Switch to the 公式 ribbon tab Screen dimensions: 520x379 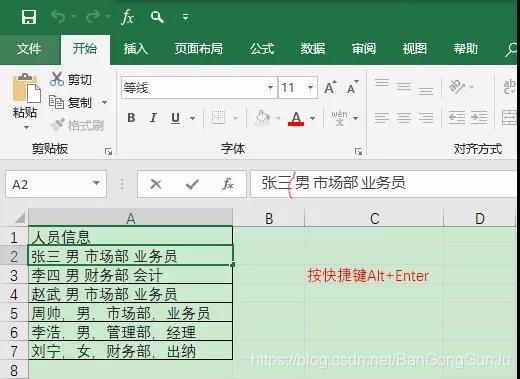pyautogui.click(x=262, y=49)
